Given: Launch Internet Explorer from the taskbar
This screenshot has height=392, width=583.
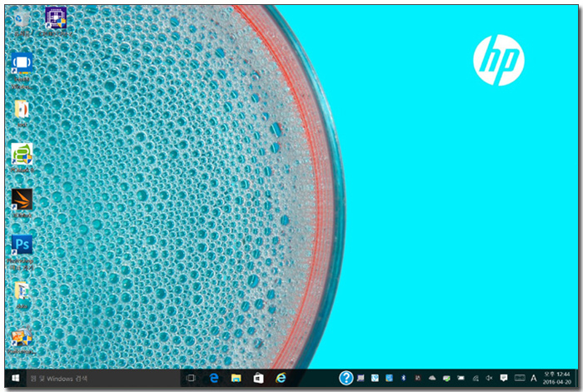Looking at the screenshot, I should tap(282, 378).
